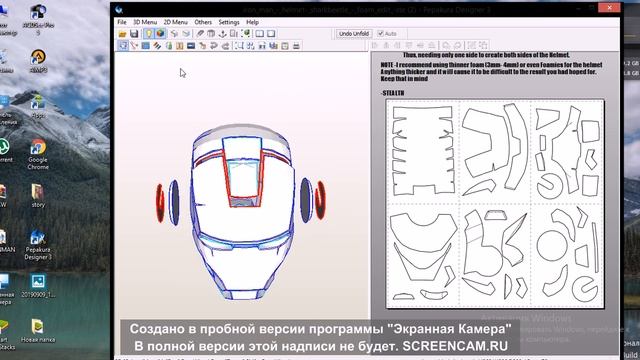
Task: Click the gray circular arrows icon
Action: 213,46
